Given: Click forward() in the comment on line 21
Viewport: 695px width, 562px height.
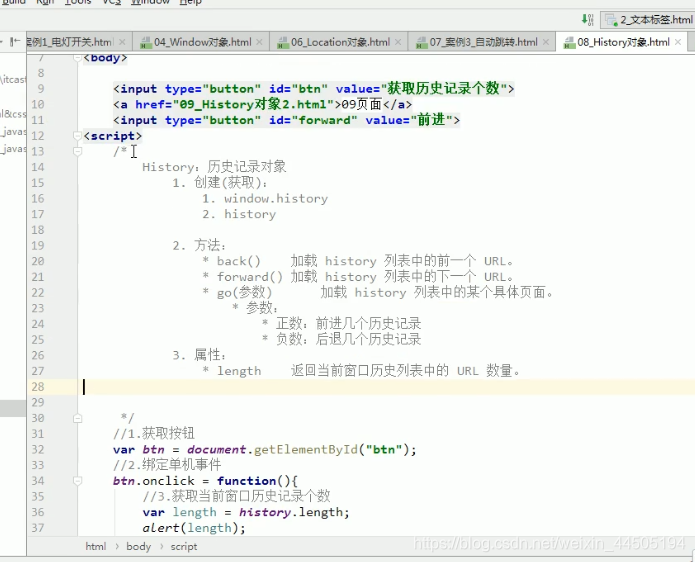Looking at the screenshot, I should click(250, 277).
